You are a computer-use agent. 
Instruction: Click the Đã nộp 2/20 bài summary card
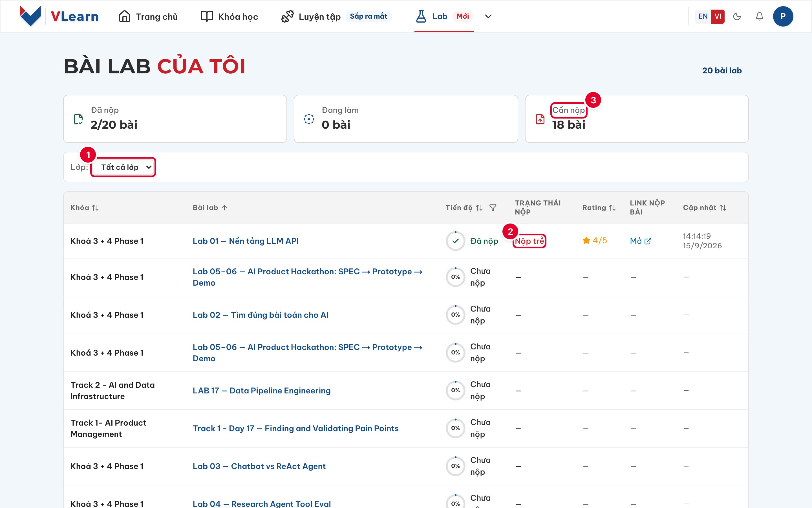175,119
